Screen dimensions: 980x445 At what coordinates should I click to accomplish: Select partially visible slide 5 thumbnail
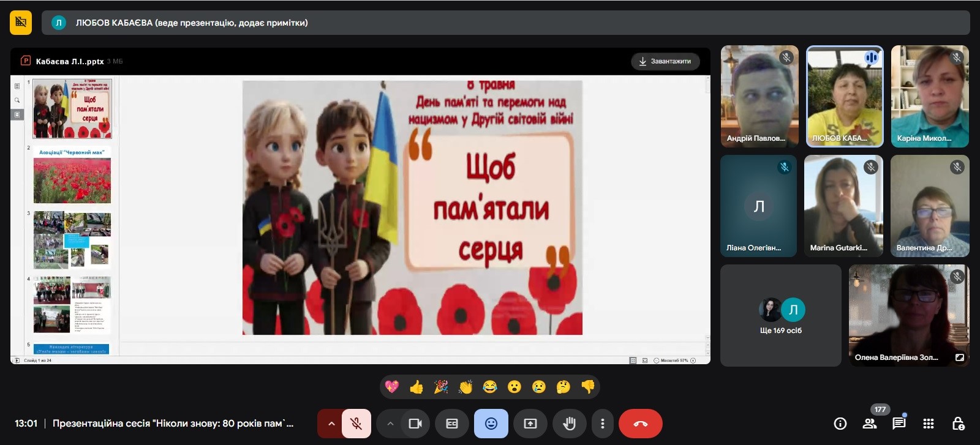tap(71, 348)
